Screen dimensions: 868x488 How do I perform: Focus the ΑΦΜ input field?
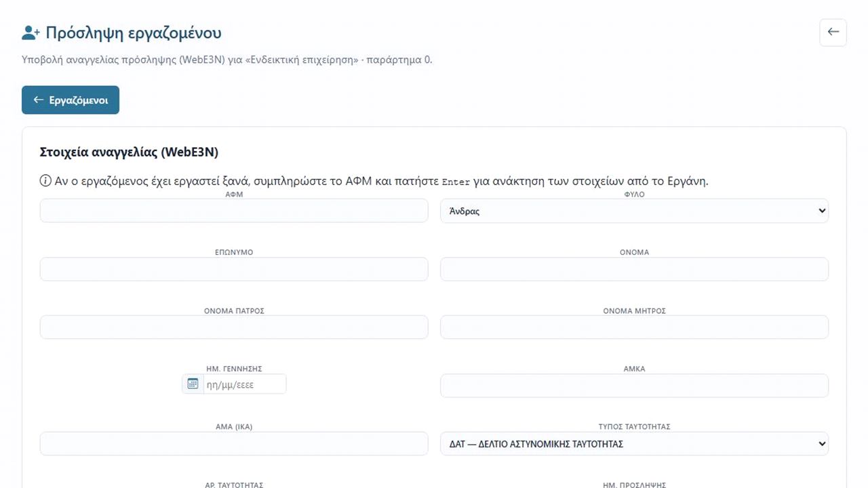234,211
